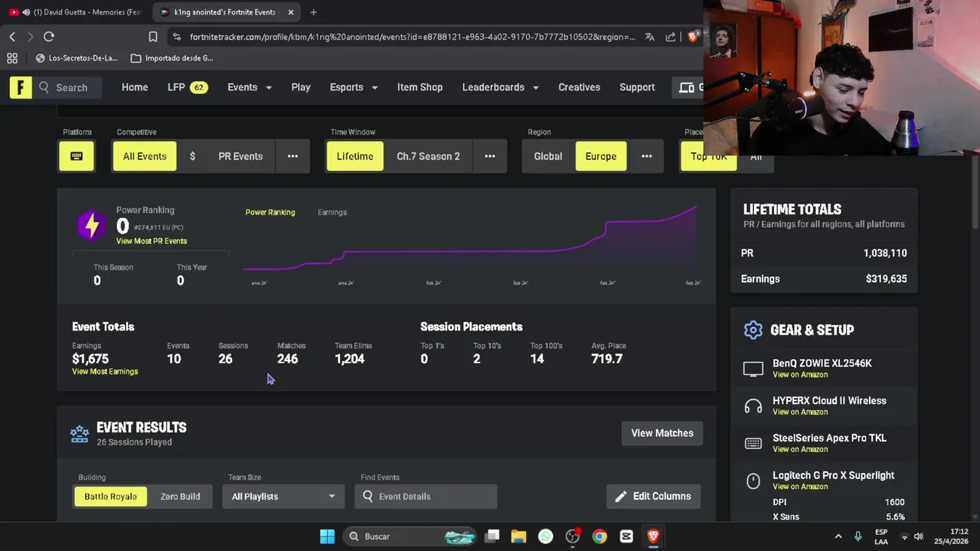Open View on Amazon under BenQ ZOWIE

point(800,375)
